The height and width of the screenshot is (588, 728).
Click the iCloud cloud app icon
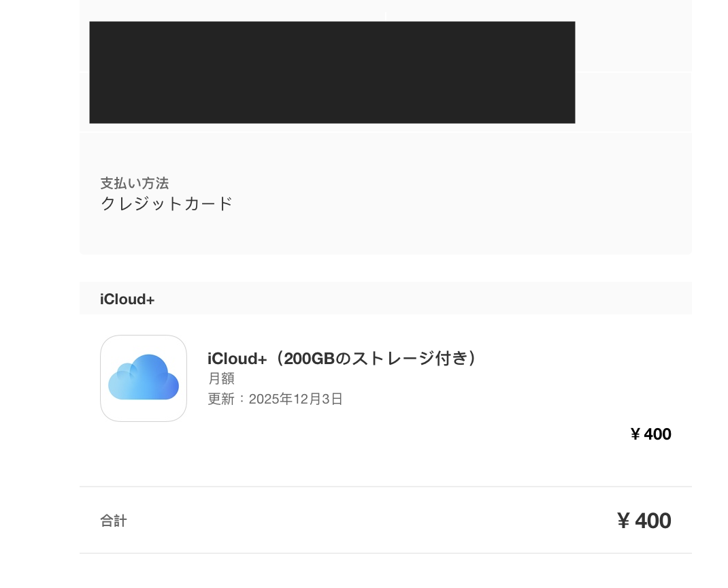144,378
